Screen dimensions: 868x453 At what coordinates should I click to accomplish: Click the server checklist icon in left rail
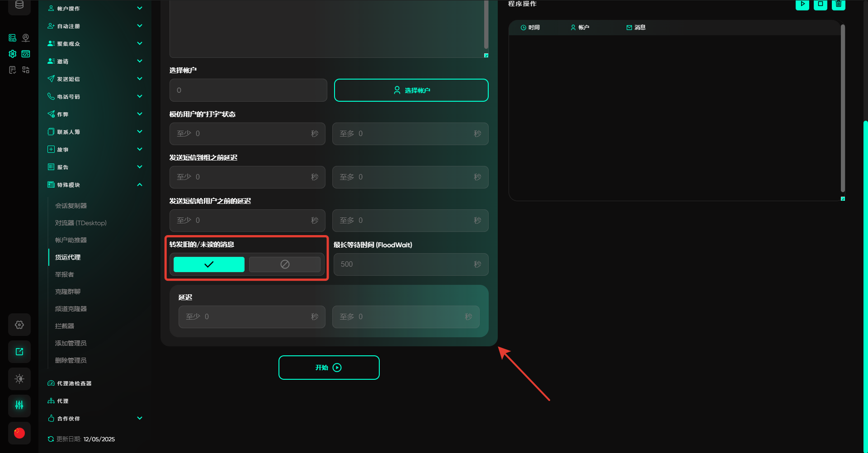pos(13,38)
